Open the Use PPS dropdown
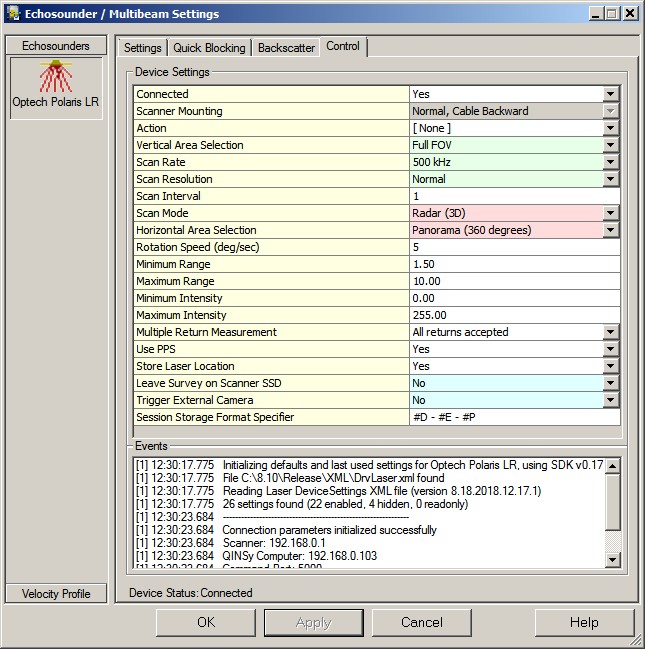Screen dimensions: 645x649 pyautogui.click(x=610, y=349)
